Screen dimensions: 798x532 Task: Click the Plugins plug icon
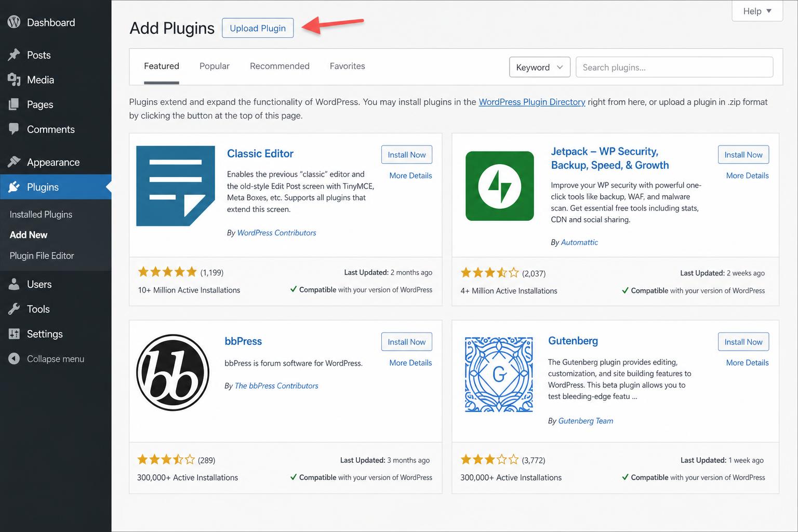(x=14, y=187)
